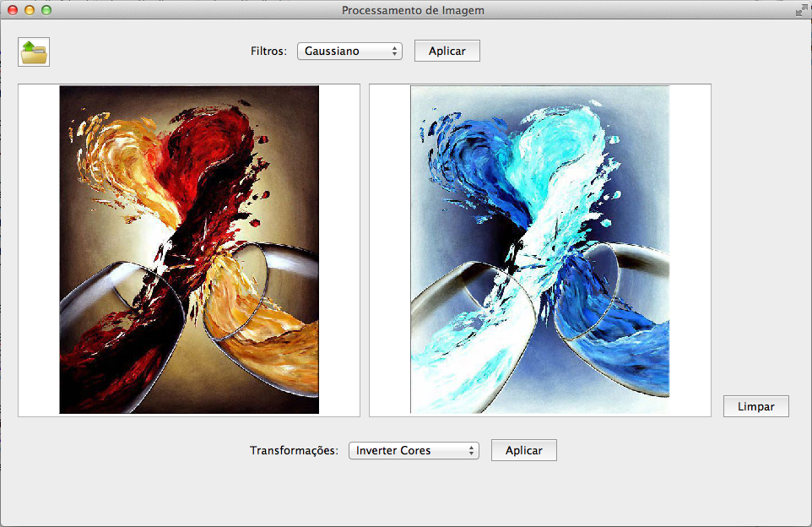Apply the selected Gaussiano filter
Image resolution: width=812 pixels, height=527 pixels.
[447, 51]
